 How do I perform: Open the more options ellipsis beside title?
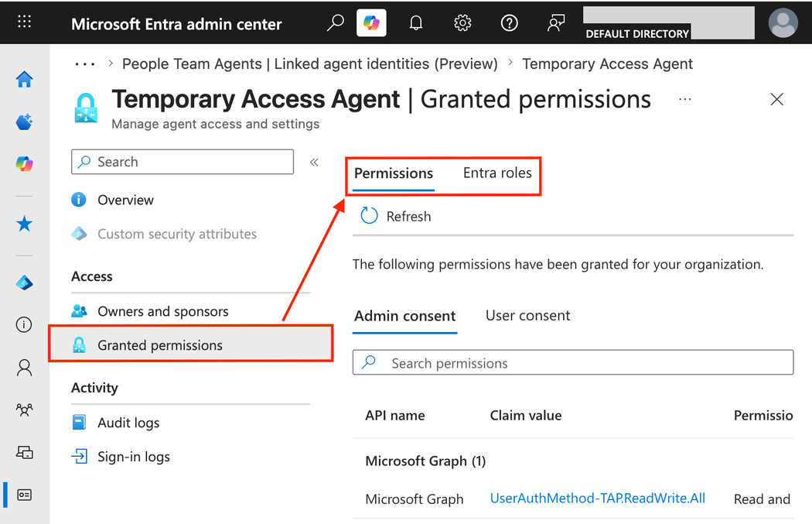(684, 99)
